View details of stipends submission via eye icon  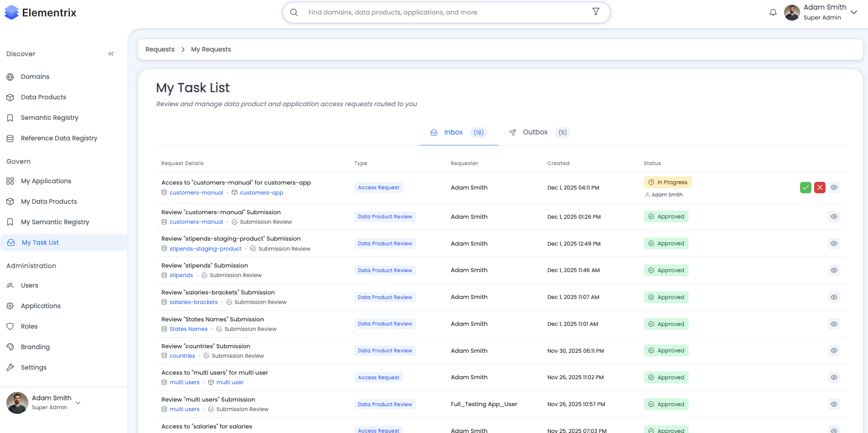pos(834,270)
